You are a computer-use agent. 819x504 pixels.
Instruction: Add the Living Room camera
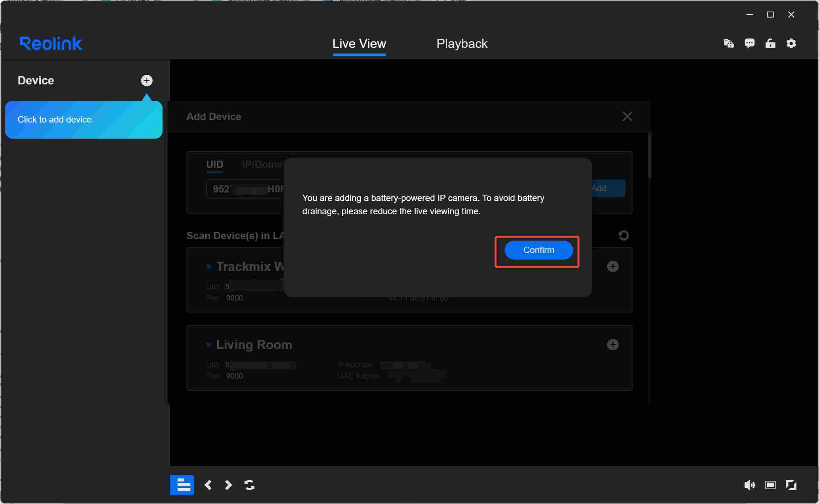612,344
